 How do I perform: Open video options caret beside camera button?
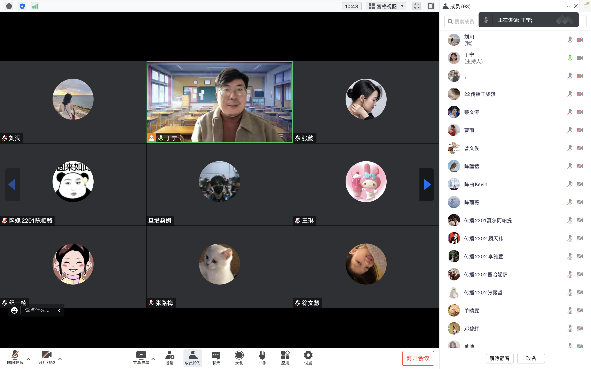[x=60, y=358]
